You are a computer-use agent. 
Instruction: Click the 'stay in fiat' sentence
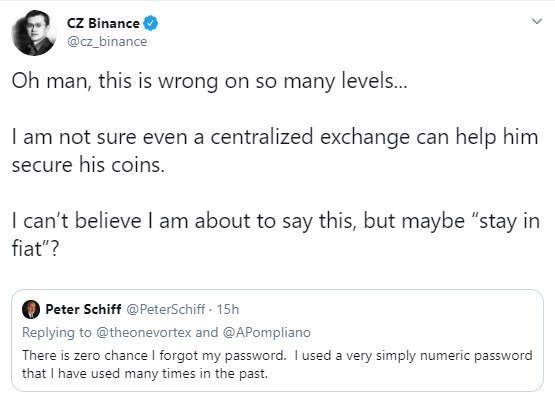click(x=276, y=234)
